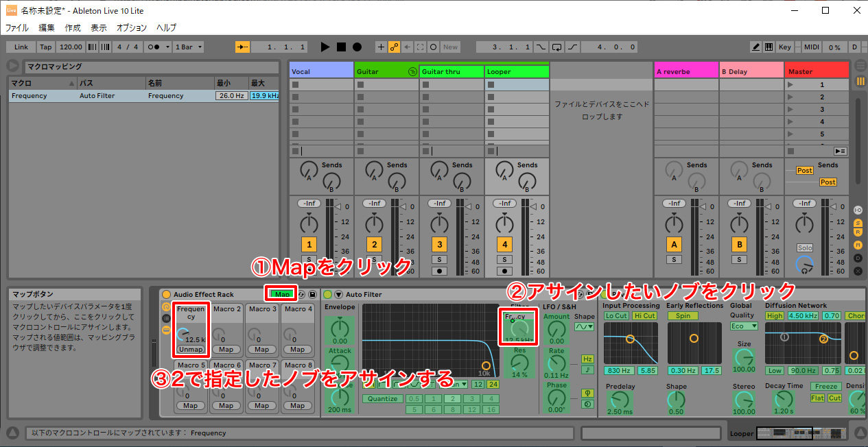Show the I-O section in mixer

[858, 210]
